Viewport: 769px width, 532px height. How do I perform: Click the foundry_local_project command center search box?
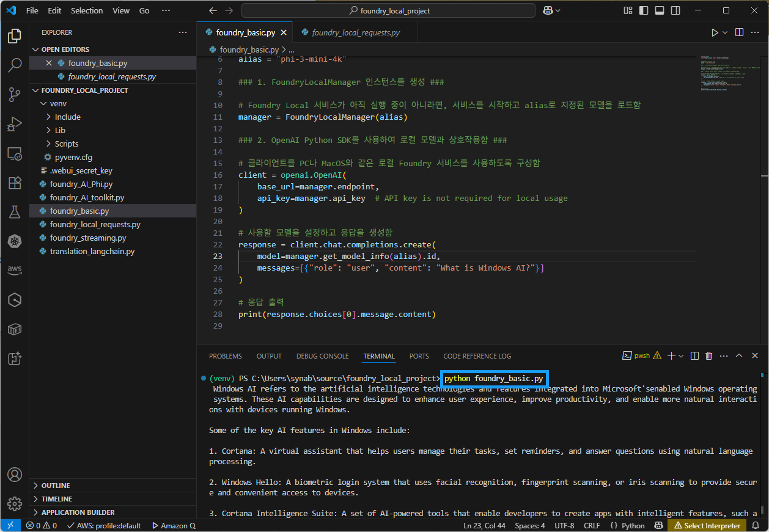pyautogui.click(x=388, y=10)
